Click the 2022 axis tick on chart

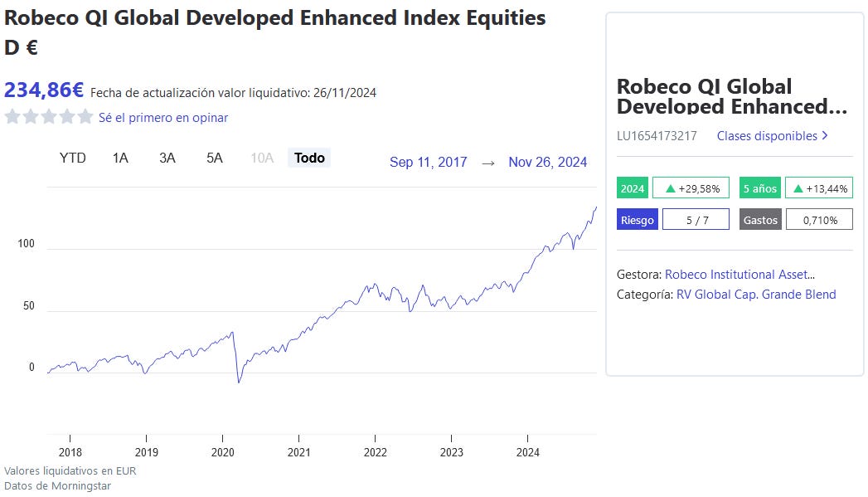375,438
